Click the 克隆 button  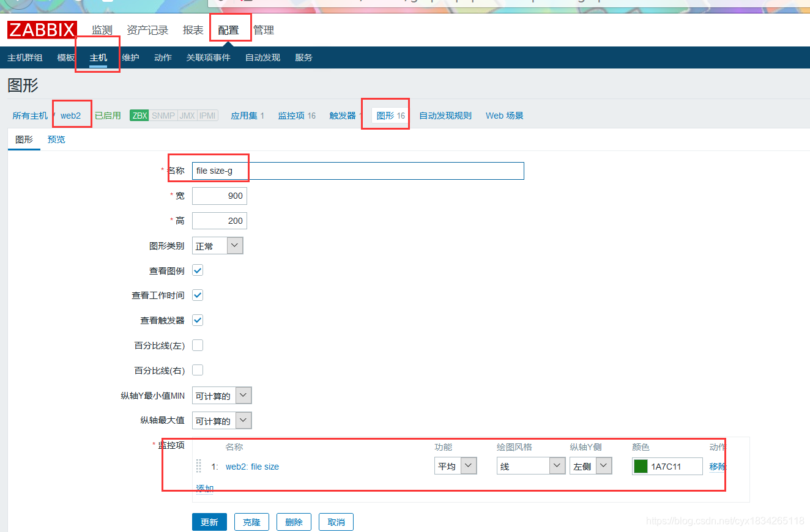251,522
